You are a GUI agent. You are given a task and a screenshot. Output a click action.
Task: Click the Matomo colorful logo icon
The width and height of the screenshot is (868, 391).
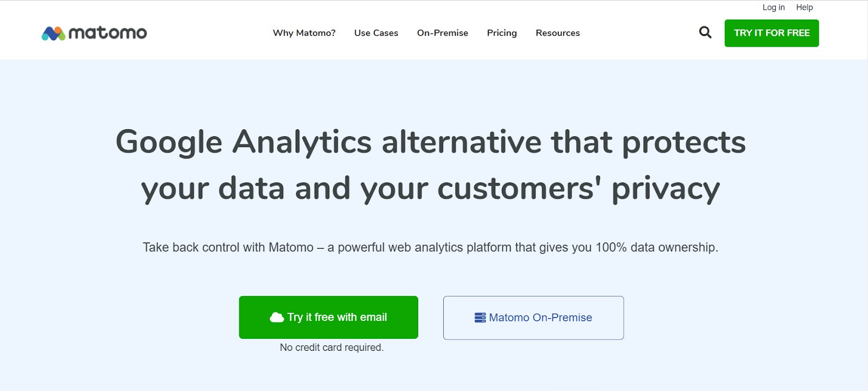53,33
